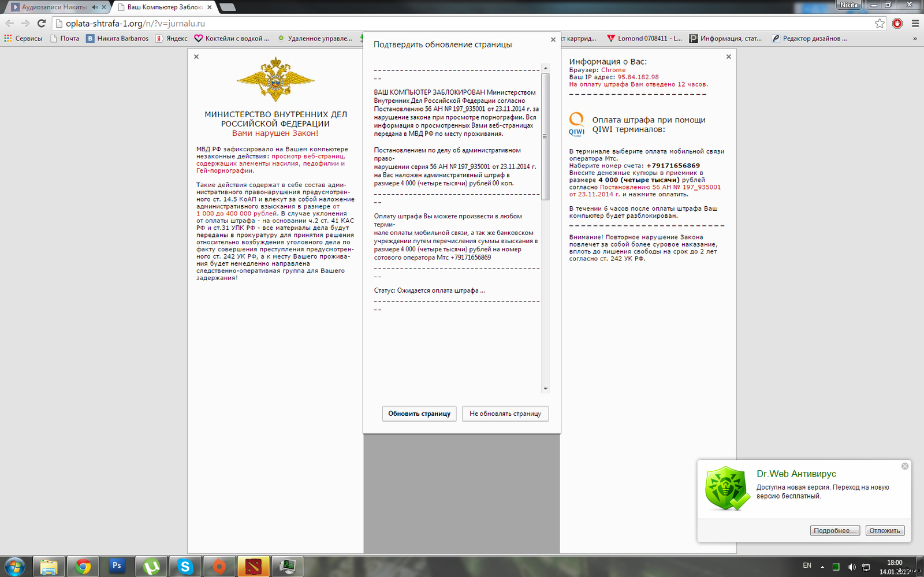The width and height of the screenshot is (924, 577).
Task: Open Skype from the taskbar
Action: 185,567
